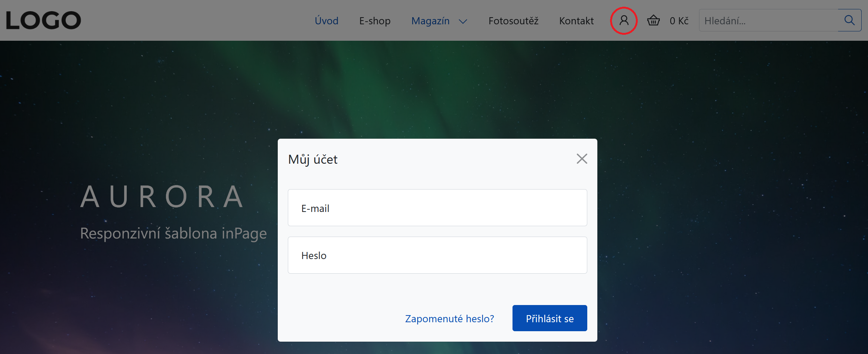Viewport: 868px width, 354px height.
Task: Open the E-shop menu item
Action: click(x=375, y=21)
